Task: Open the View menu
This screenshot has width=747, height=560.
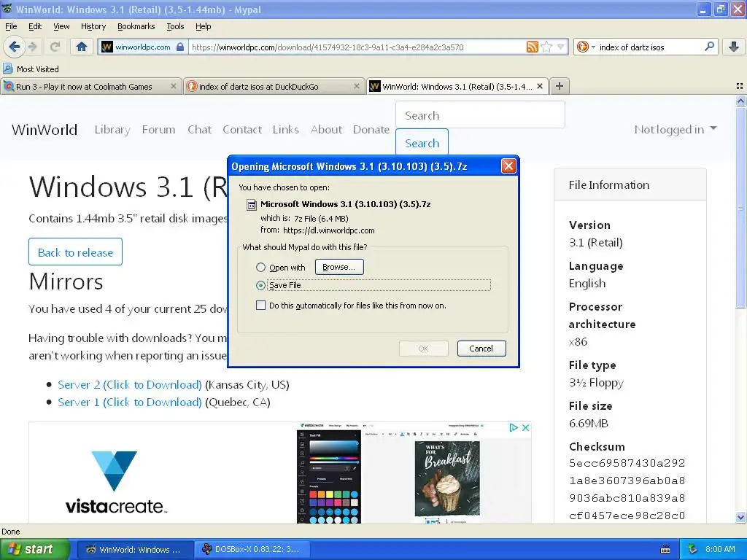Action: 61,26
